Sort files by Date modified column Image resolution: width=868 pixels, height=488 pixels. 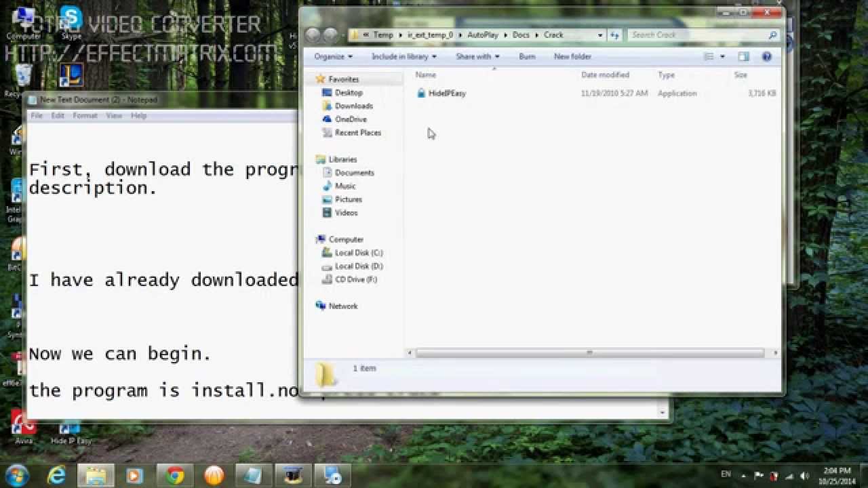pos(605,75)
